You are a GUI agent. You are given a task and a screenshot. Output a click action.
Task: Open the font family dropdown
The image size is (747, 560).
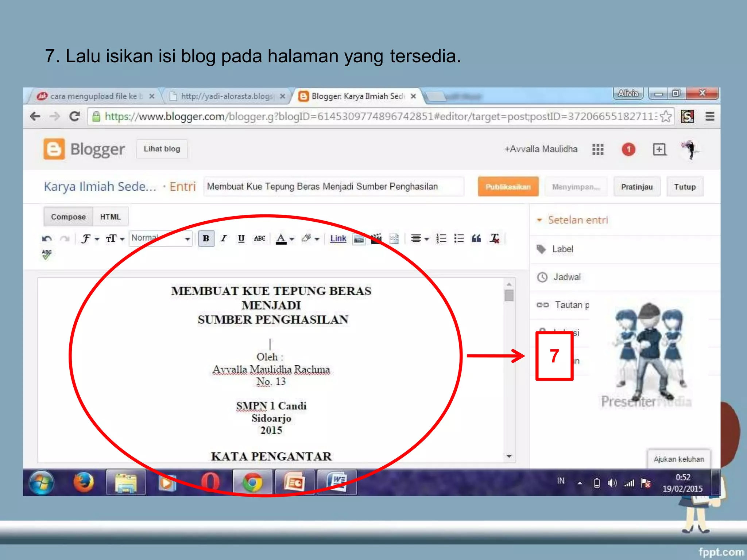coord(90,239)
